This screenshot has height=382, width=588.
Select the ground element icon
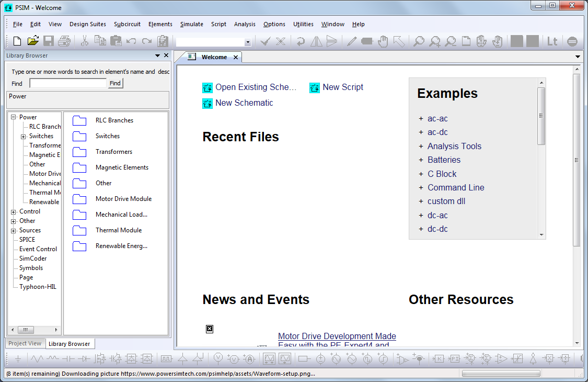tap(18, 359)
